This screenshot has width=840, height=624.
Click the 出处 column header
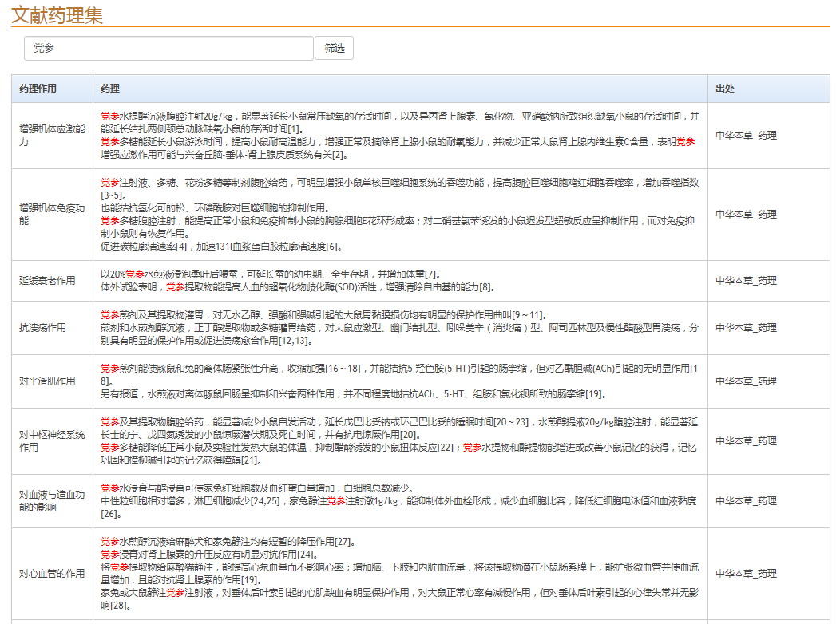(725, 89)
